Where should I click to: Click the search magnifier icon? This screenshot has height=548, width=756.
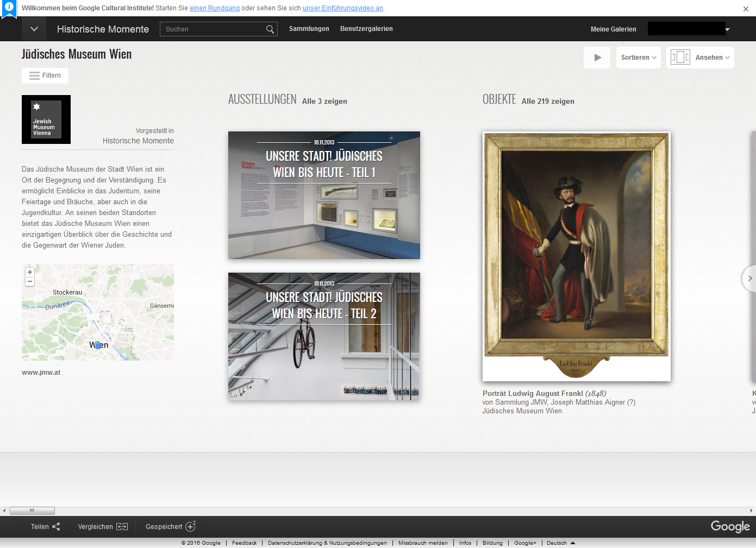click(270, 29)
